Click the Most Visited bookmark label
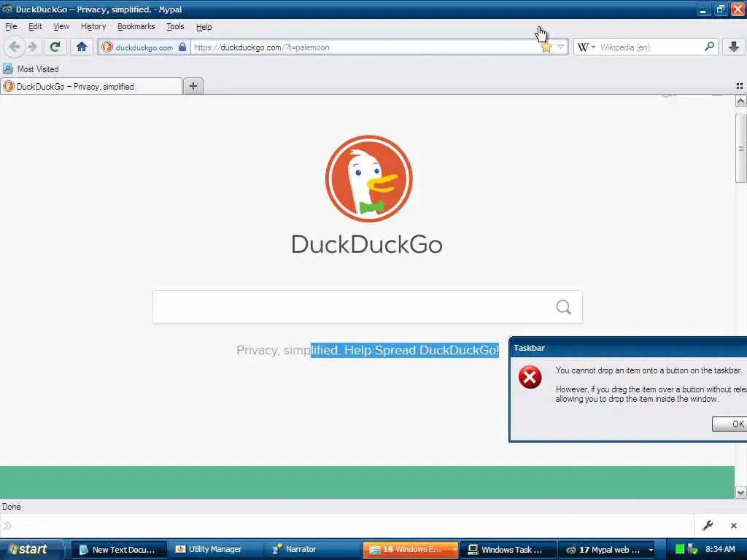Image resolution: width=747 pixels, height=560 pixels. [x=38, y=69]
